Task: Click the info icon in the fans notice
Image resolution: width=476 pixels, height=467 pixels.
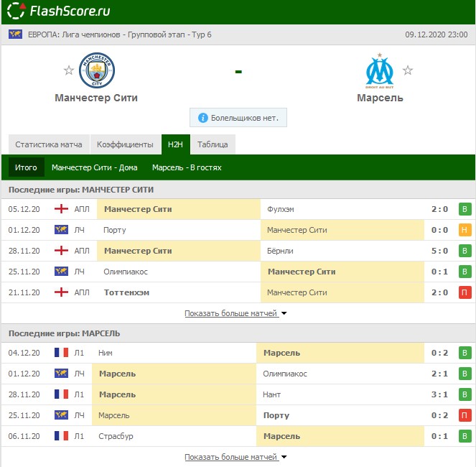Action: 202,118
